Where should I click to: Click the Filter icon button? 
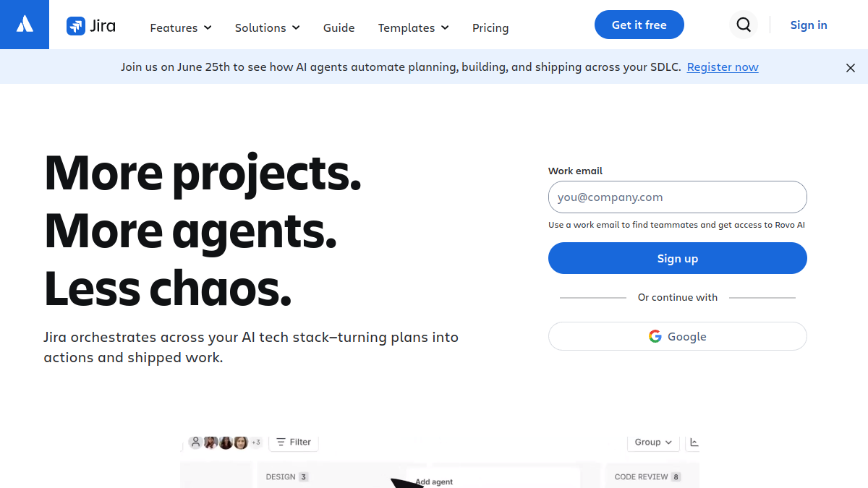coord(294,442)
